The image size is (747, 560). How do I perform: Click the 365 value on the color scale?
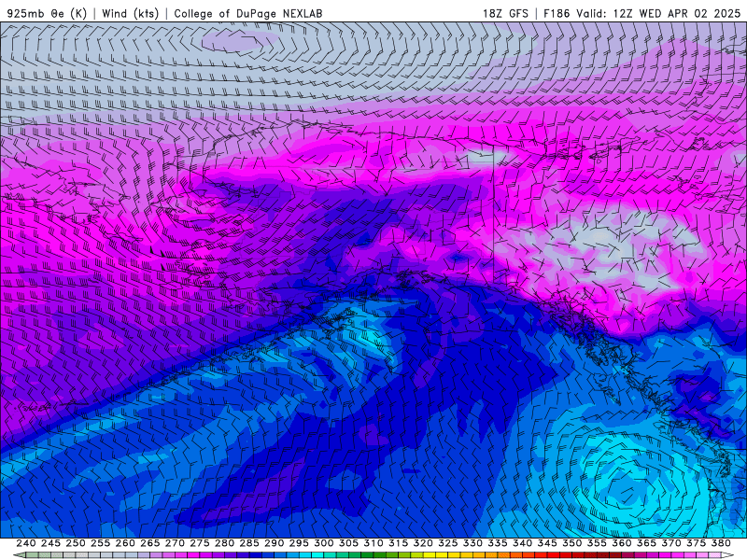(x=646, y=543)
